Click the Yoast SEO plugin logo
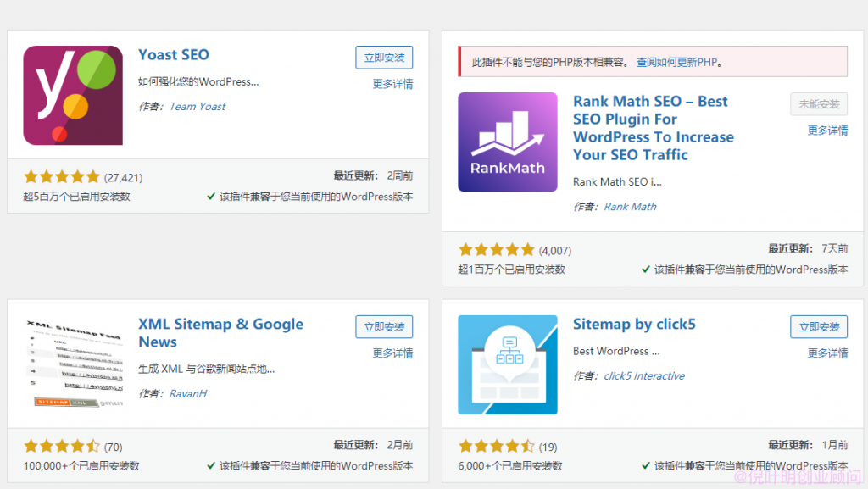 coord(73,95)
